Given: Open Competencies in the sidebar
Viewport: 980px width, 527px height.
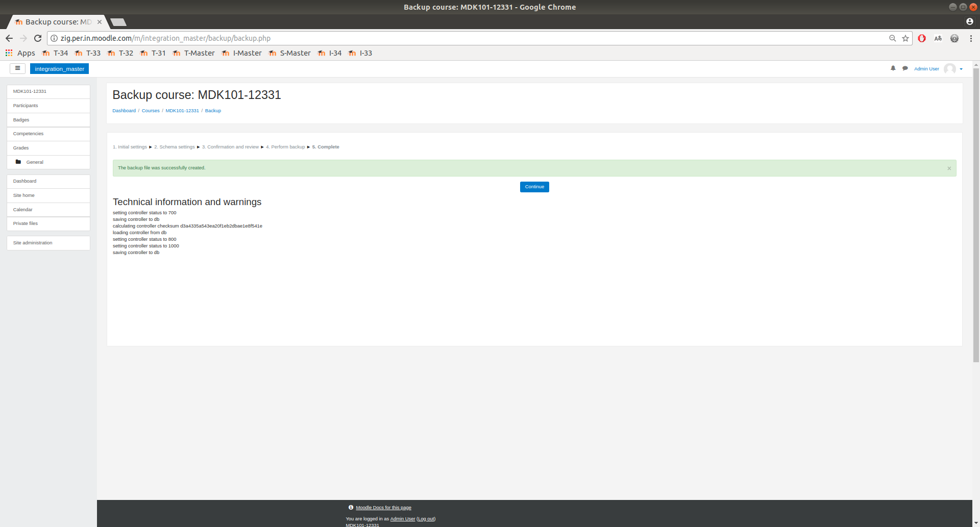Looking at the screenshot, I should [48, 134].
